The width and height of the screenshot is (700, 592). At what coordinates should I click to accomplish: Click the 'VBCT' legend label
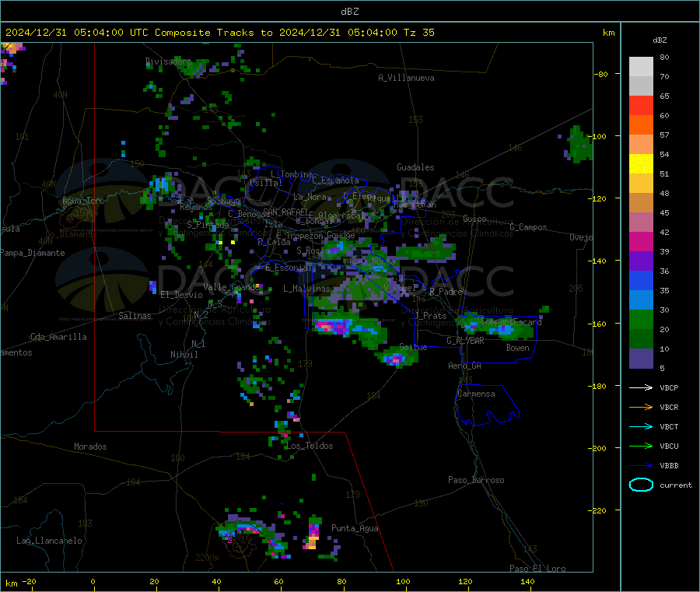click(669, 426)
